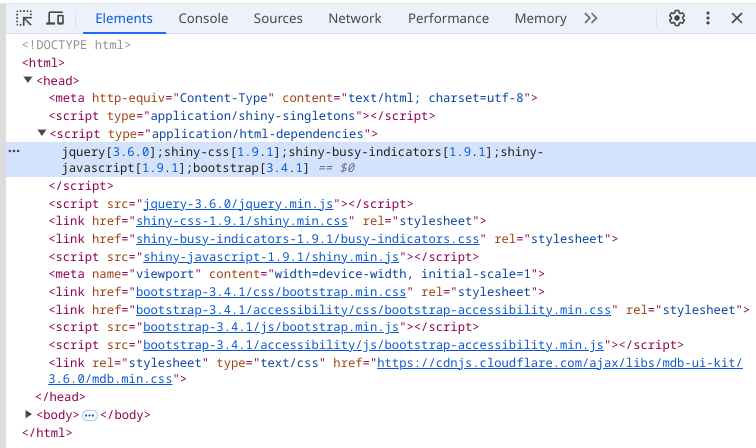Go to the Performance tab
This screenshot has width=756, height=448.
pyautogui.click(x=448, y=18)
